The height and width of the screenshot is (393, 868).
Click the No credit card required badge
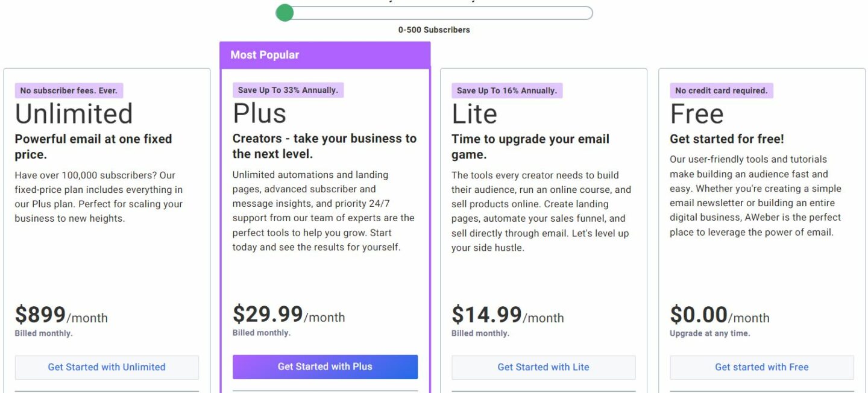(721, 90)
